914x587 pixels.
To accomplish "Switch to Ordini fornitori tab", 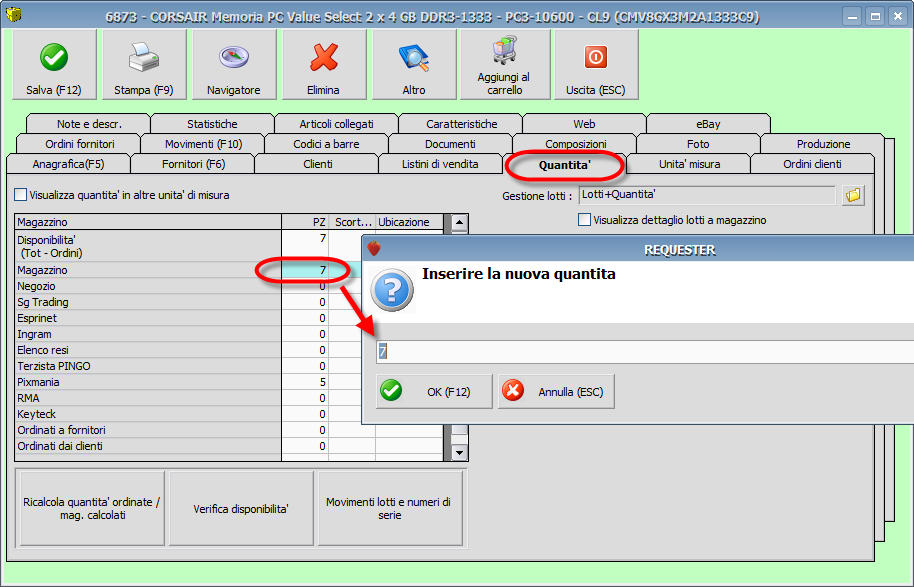I will (80, 144).
